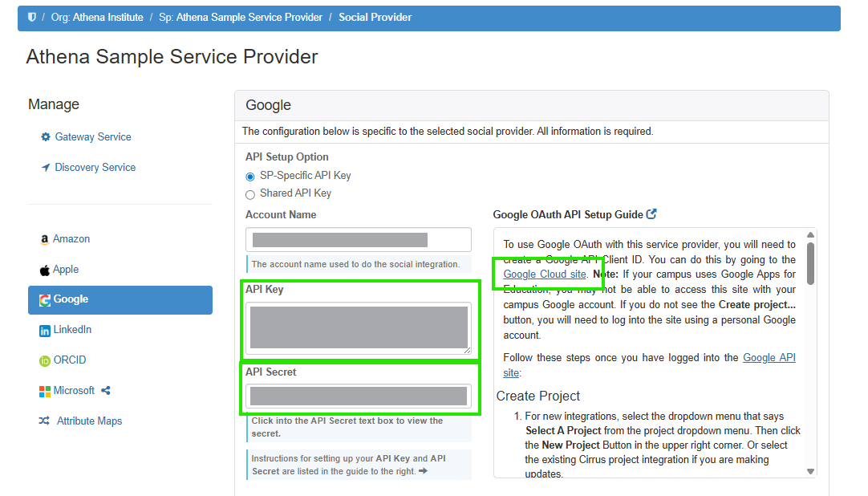Open setup guide external link icon

651,214
